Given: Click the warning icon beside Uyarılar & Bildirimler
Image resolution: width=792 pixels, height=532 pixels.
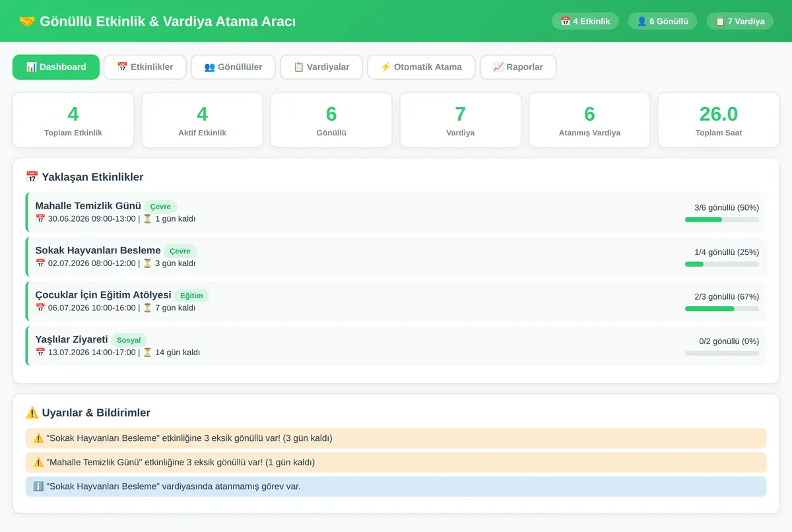Looking at the screenshot, I should pyautogui.click(x=32, y=413).
